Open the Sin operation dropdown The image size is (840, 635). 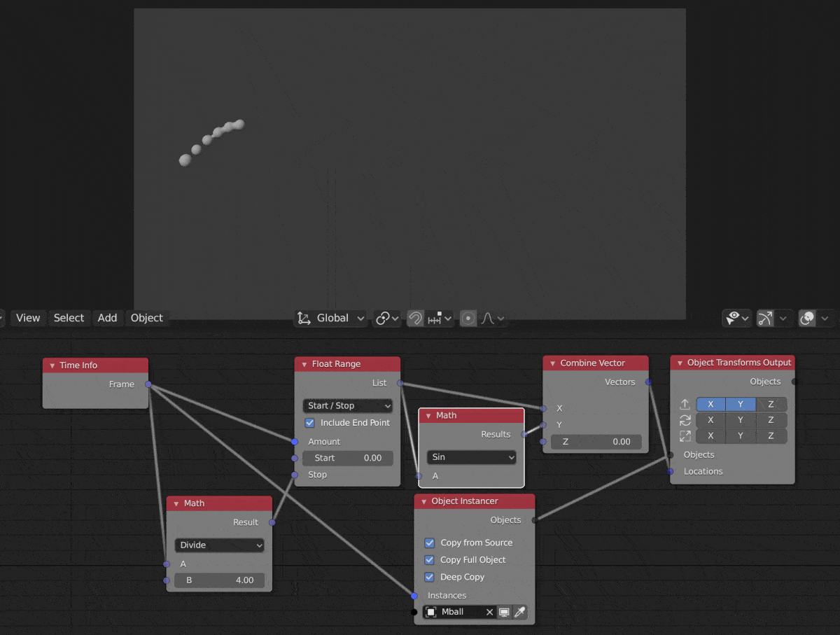(472, 457)
